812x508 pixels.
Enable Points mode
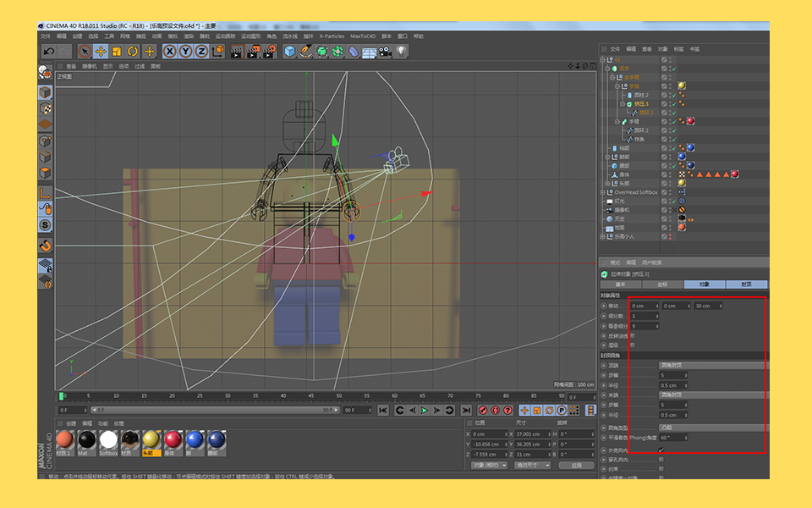point(46,141)
